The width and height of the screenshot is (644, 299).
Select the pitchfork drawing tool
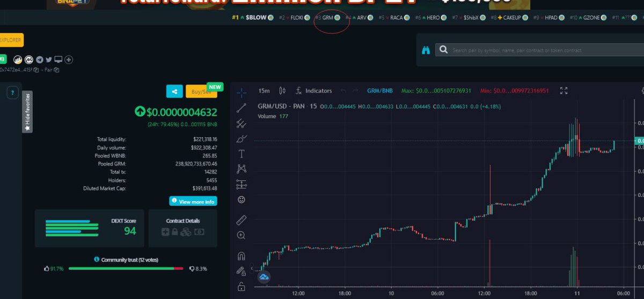241,123
